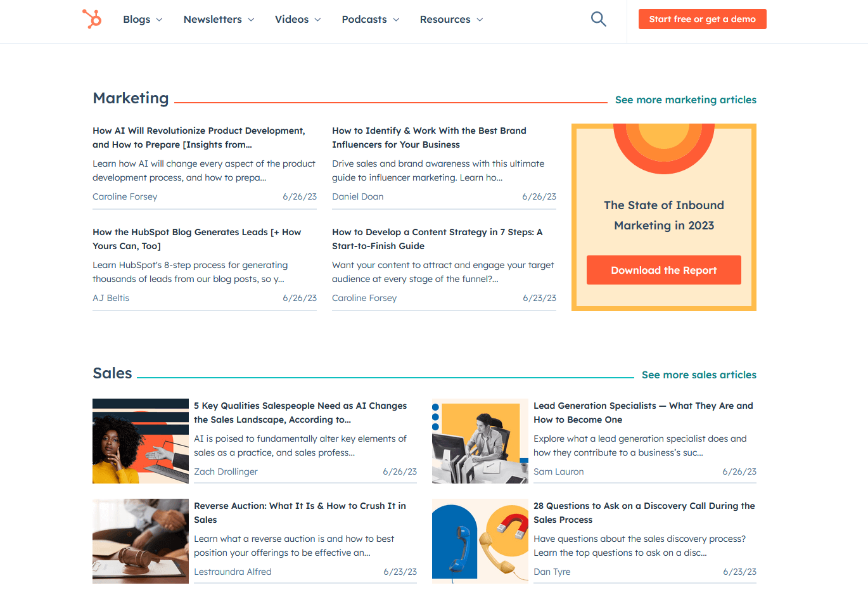
Task: Expand chevron next to Videos
Action: pyautogui.click(x=317, y=20)
